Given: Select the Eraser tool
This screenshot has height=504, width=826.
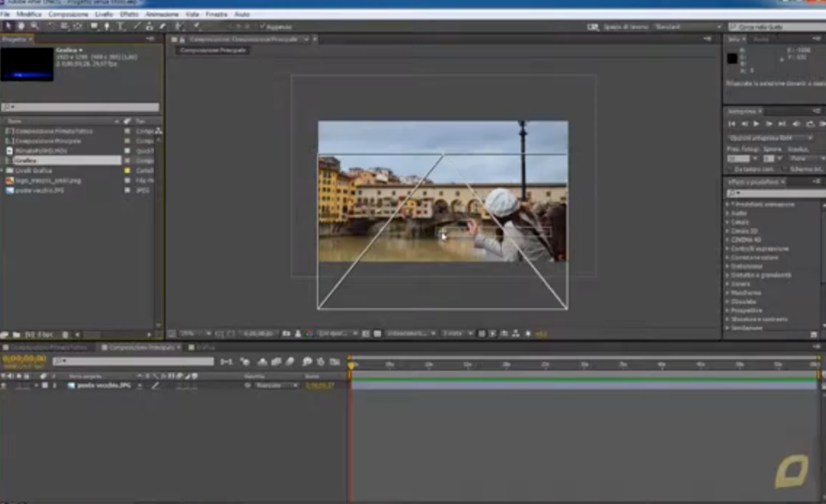Looking at the screenshot, I should 163,26.
